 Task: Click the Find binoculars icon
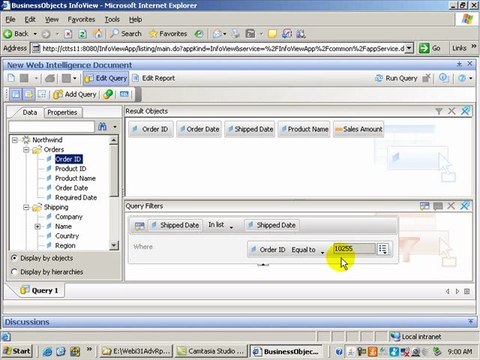point(102,126)
